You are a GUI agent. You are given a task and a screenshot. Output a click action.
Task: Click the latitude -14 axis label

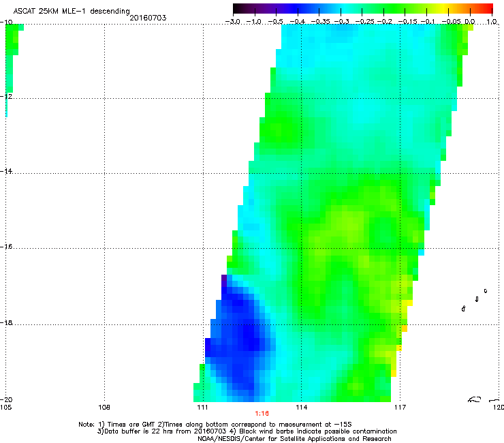click(6, 171)
